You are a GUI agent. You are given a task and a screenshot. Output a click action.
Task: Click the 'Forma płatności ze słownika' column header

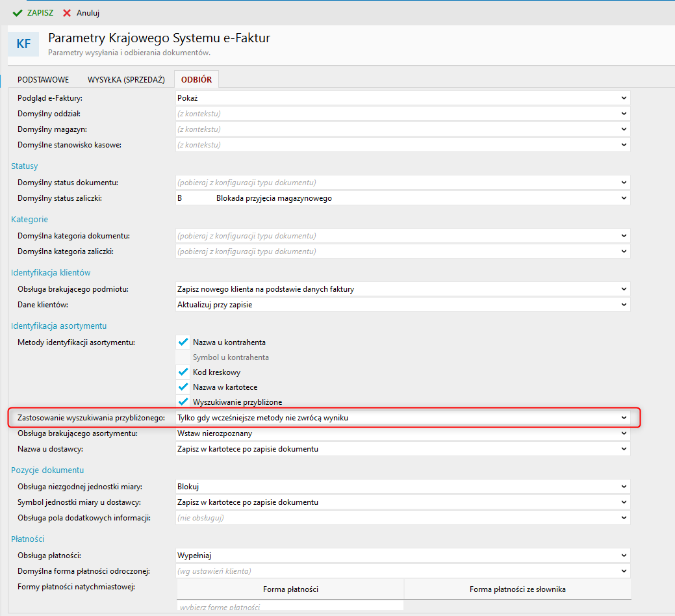point(518,589)
